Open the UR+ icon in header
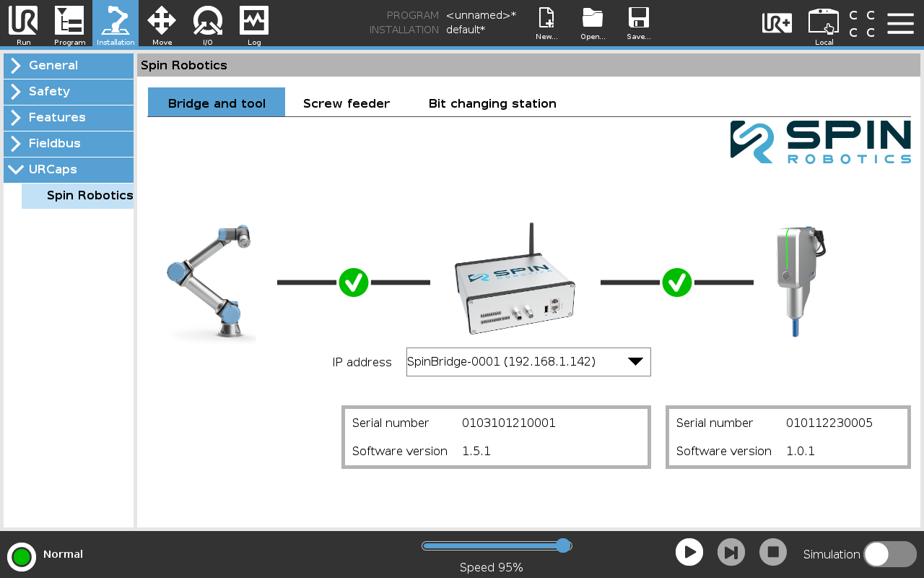The image size is (924, 578). (x=777, y=23)
